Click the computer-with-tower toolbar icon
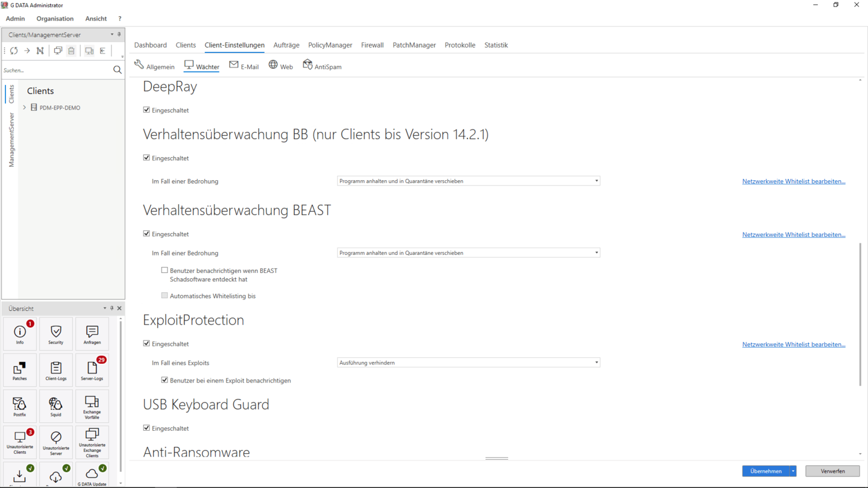The height and width of the screenshot is (488, 868). (89, 51)
